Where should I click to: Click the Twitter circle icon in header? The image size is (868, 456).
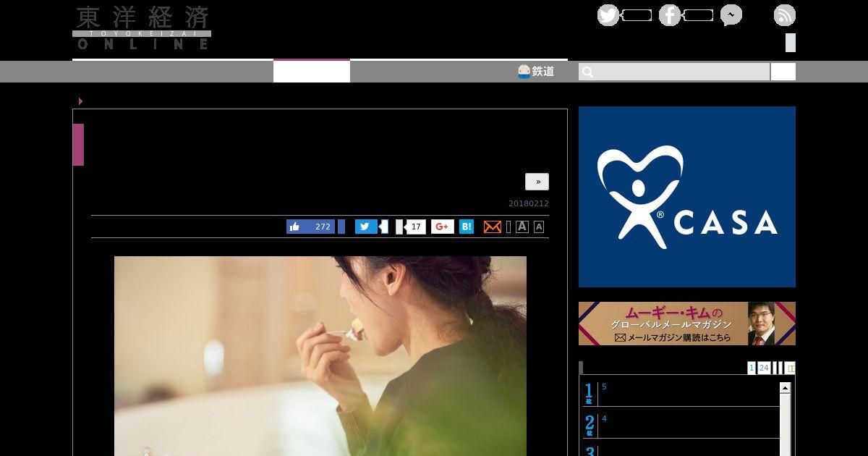(x=608, y=15)
